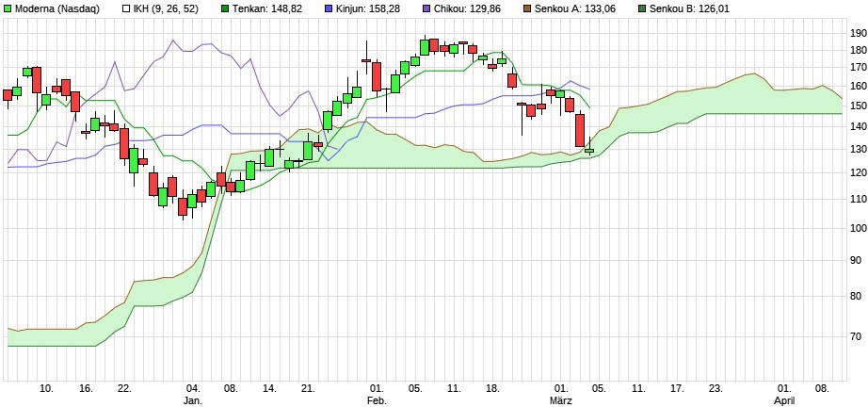Click the 90 price axis label
Viewport: 868px width, 407px height.
point(858,260)
